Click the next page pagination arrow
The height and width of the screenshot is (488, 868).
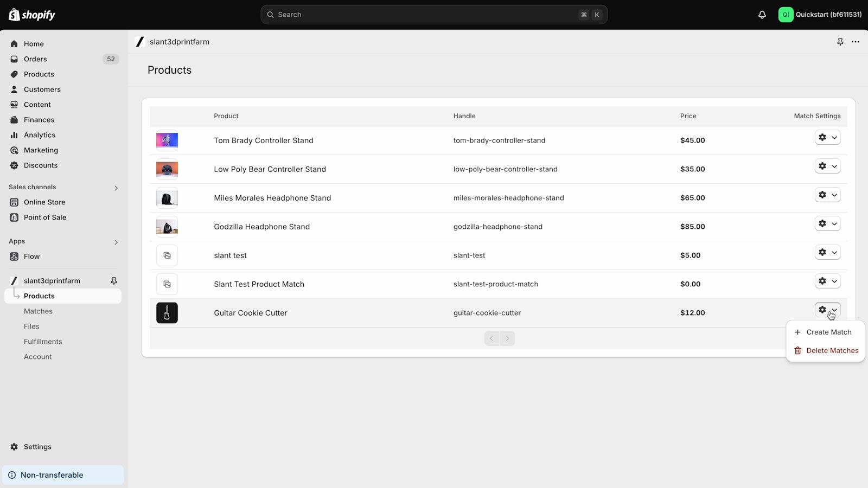pos(507,338)
